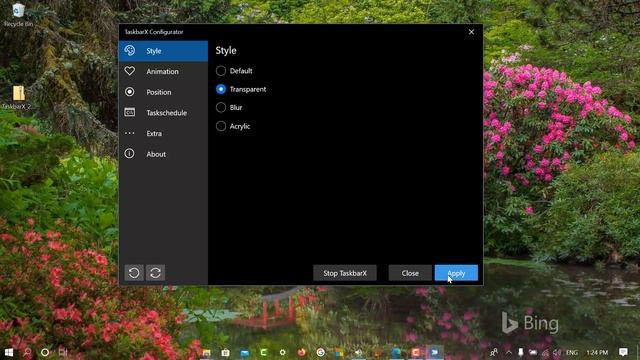Image resolution: width=640 pixels, height=360 pixels.
Task: Go to the Extra settings section
Action: click(x=163, y=133)
